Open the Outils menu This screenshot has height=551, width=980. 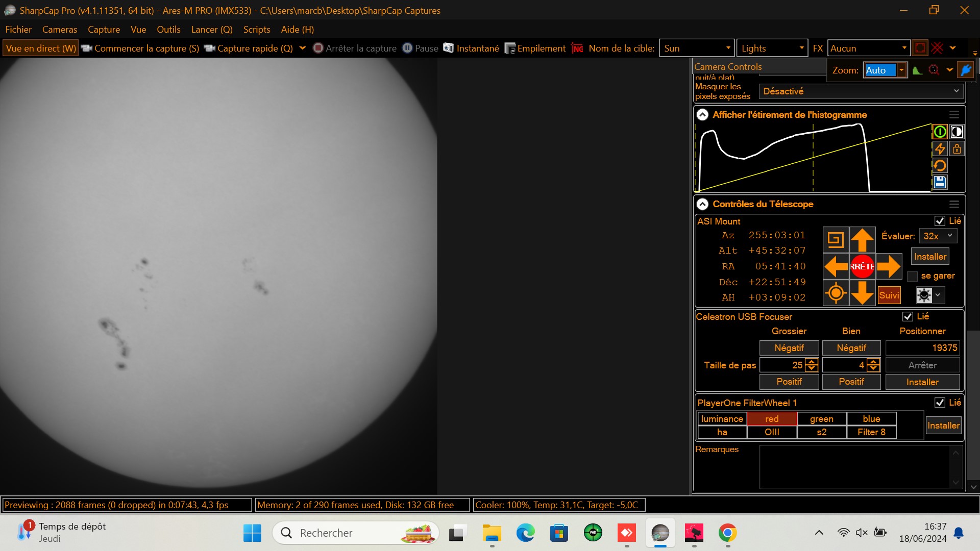(x=168, y=29)
